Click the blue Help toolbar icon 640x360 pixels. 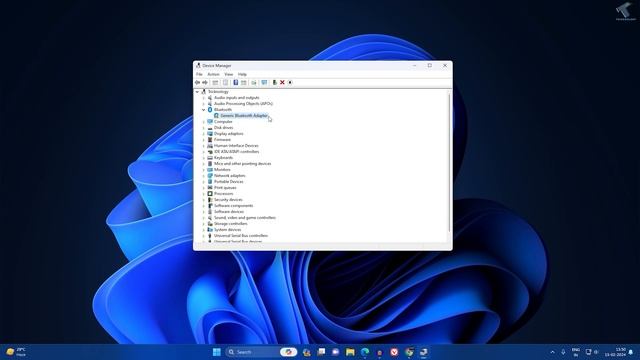[236, 82]
